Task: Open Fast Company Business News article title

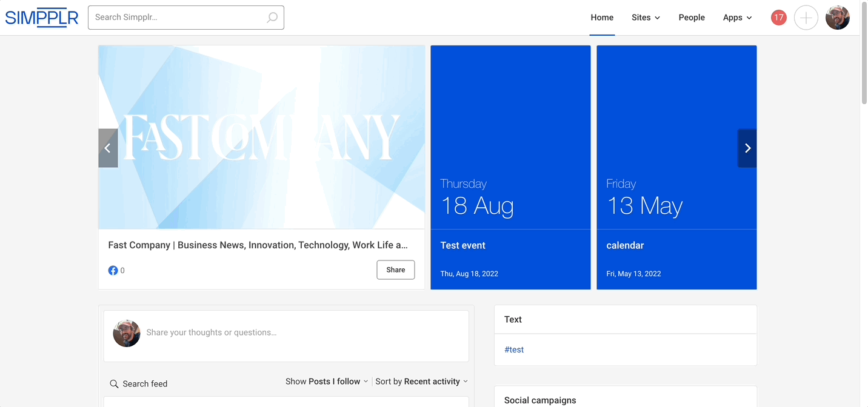Action: coord(258,245)
